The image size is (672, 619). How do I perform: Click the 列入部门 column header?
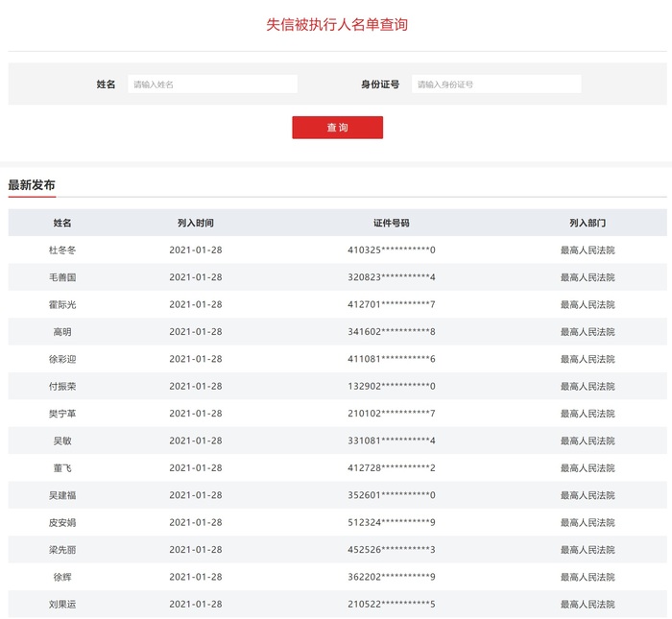[x=588, y=223]
